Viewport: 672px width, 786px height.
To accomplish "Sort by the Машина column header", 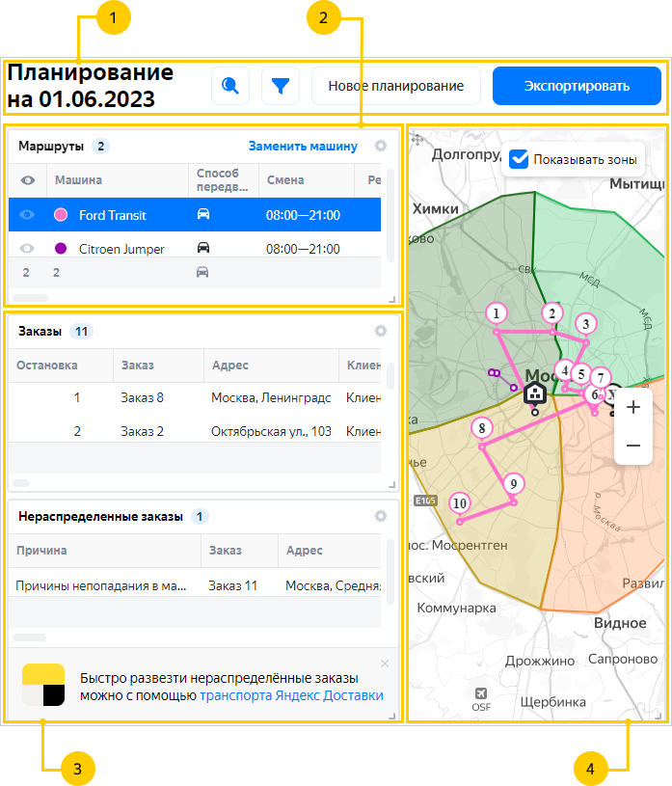I will coord(78,180).
